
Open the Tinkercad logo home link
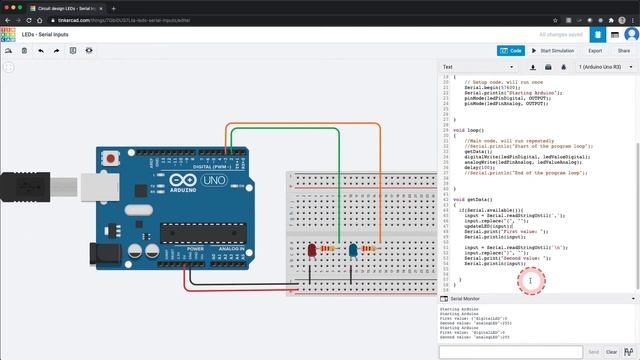pyautogui.click(x=8, y=35)
